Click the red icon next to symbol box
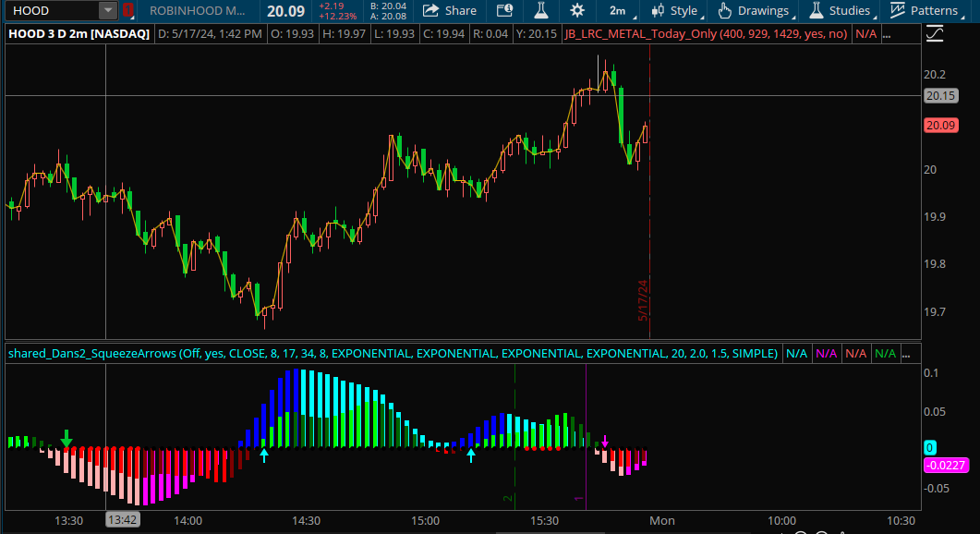Image resolution: width=980 pixels, height=534 pixels. 128,11
